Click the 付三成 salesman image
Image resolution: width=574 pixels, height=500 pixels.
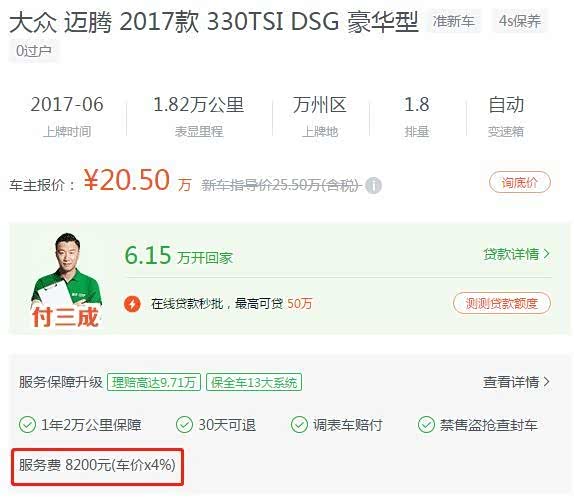[66, 280]
